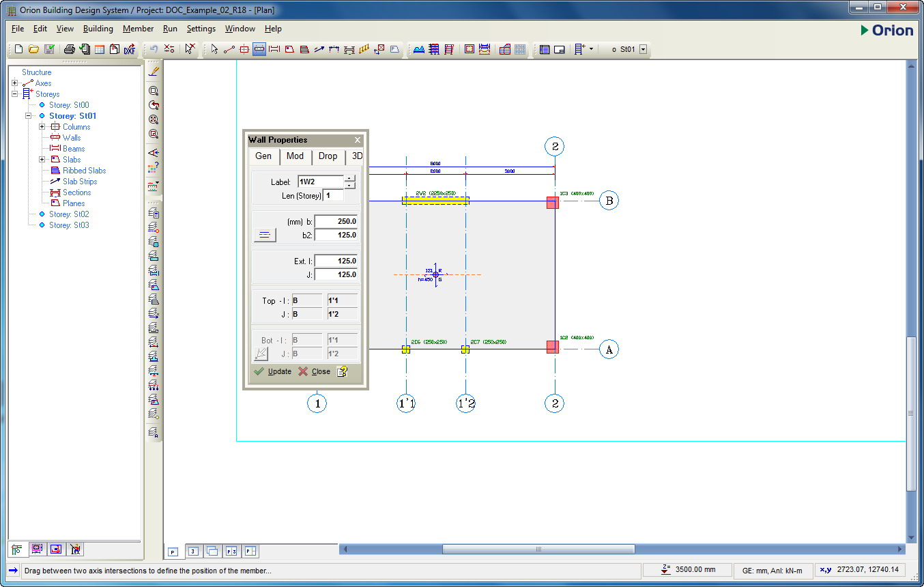This screenshot has height=587, width=924.
Task: Toggle the third view button under tree
Action: click(56, 549)
